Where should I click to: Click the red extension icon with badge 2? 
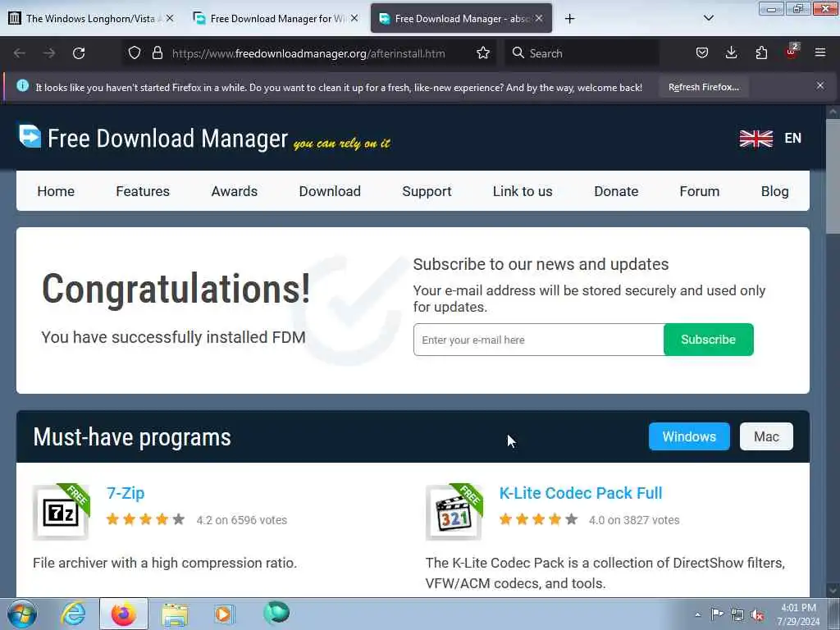pos(792,52)
